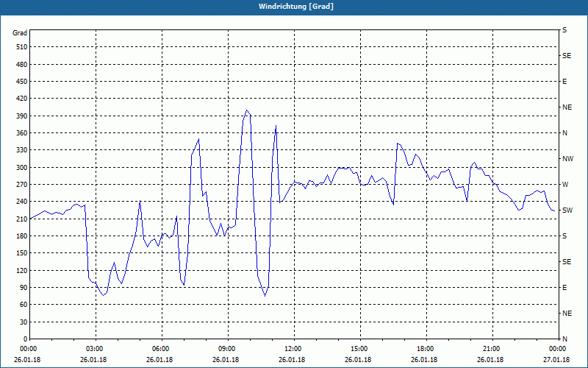Image resolution: width=588 pixels, height=368 pixels.
Task: Select the 510 y-axis value
Action: coord(22,47)
